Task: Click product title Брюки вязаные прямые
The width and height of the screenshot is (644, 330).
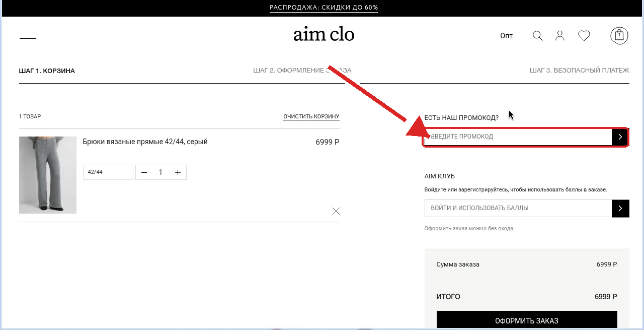Action: click(x=145, y=142)
